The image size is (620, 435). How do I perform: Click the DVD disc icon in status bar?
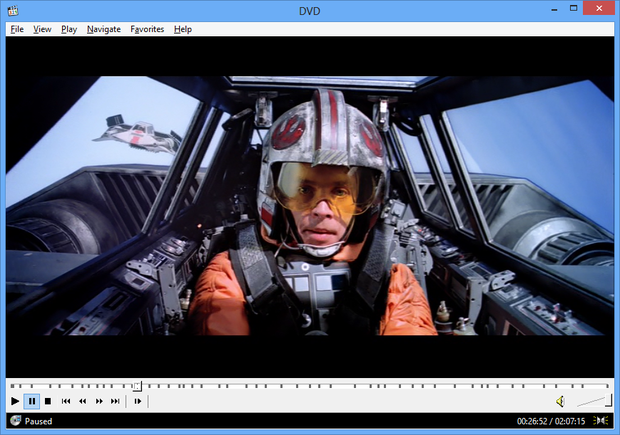point(15,420)
